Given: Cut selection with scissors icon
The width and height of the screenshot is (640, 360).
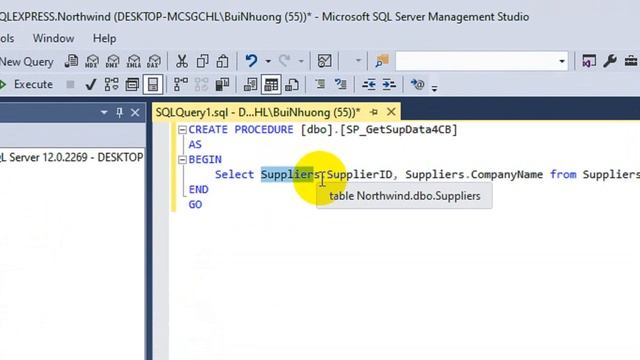Looking at the screenshot, I should 182,62.
